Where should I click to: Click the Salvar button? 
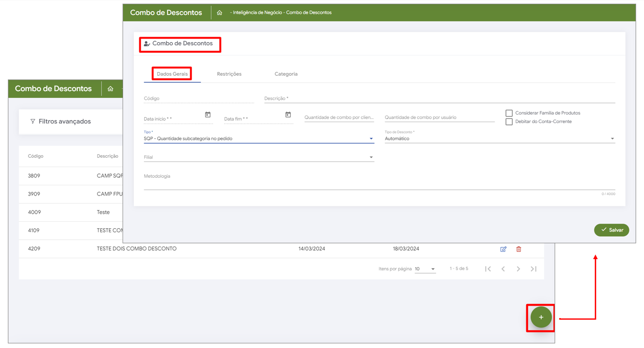point(611,230)
